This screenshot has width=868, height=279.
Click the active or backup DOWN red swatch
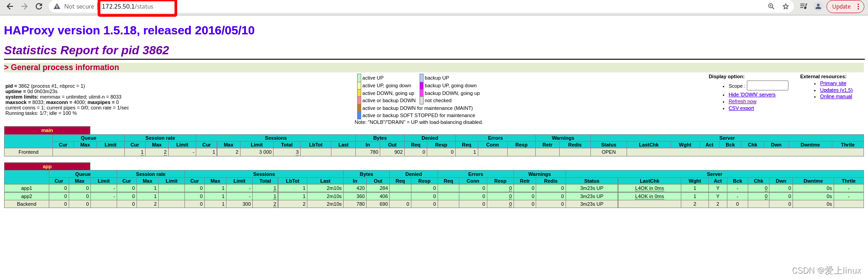click(x=359, y=100)
